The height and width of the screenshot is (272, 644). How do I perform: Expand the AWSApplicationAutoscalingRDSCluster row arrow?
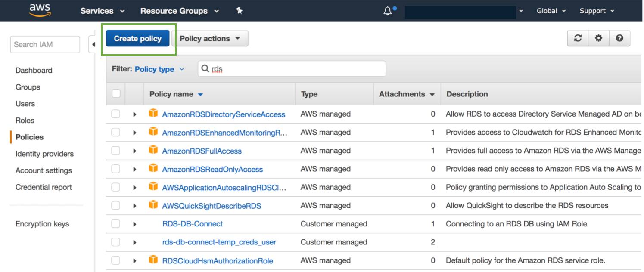pos(134,187)
